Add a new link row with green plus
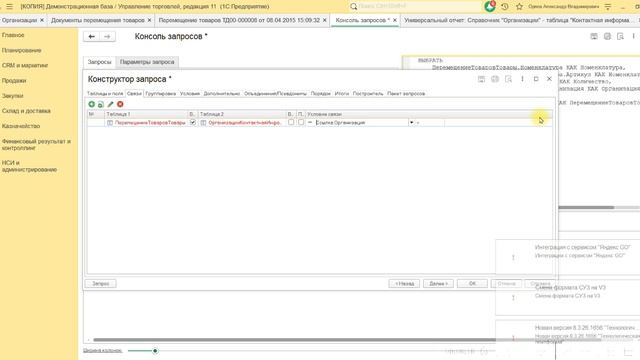The image size is (640, 360). click(91, 104)
